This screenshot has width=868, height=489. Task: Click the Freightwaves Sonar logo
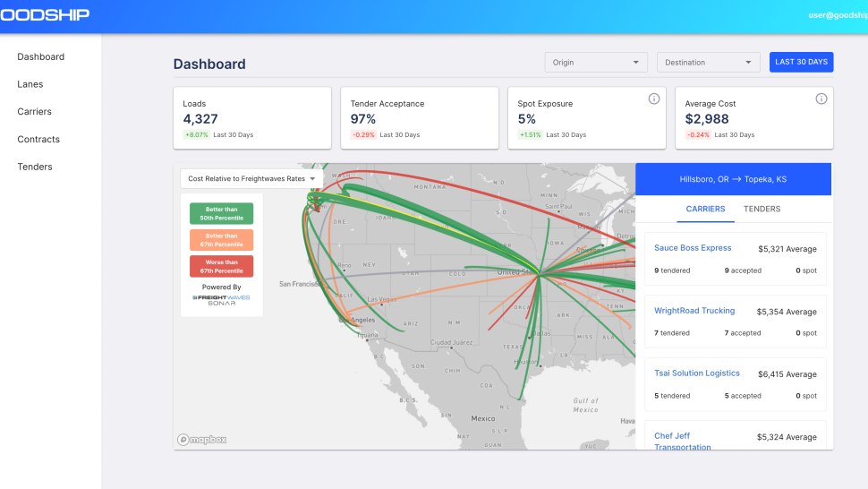click(x=221, y=300)
